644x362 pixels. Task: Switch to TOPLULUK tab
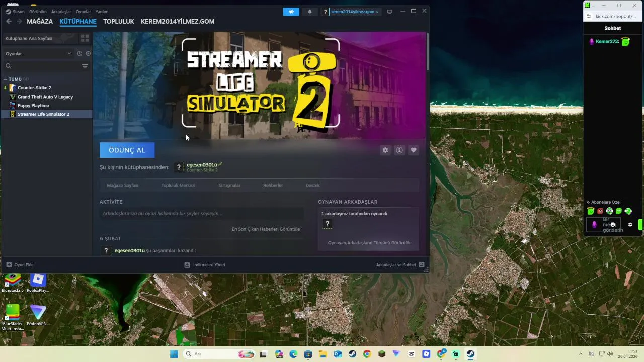tap(119, 21)
